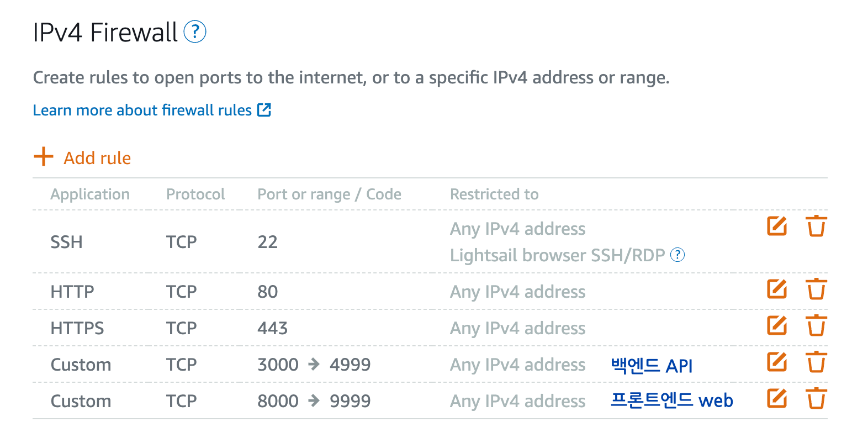The height and width of the screenshot is (443, 868).
Task: Open Lightsail browser SSH/RDP help icon
Action: click(x=678, y=255)
